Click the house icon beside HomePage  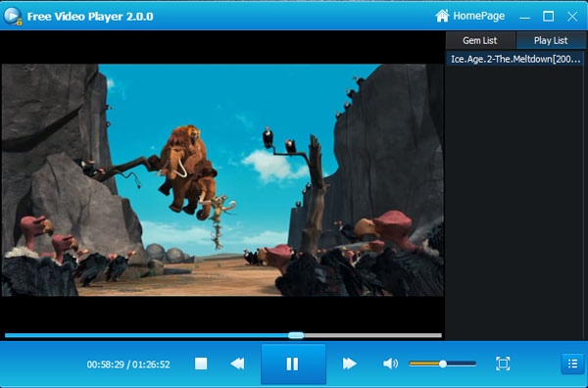pyautogui.click(x=442, y=16)
